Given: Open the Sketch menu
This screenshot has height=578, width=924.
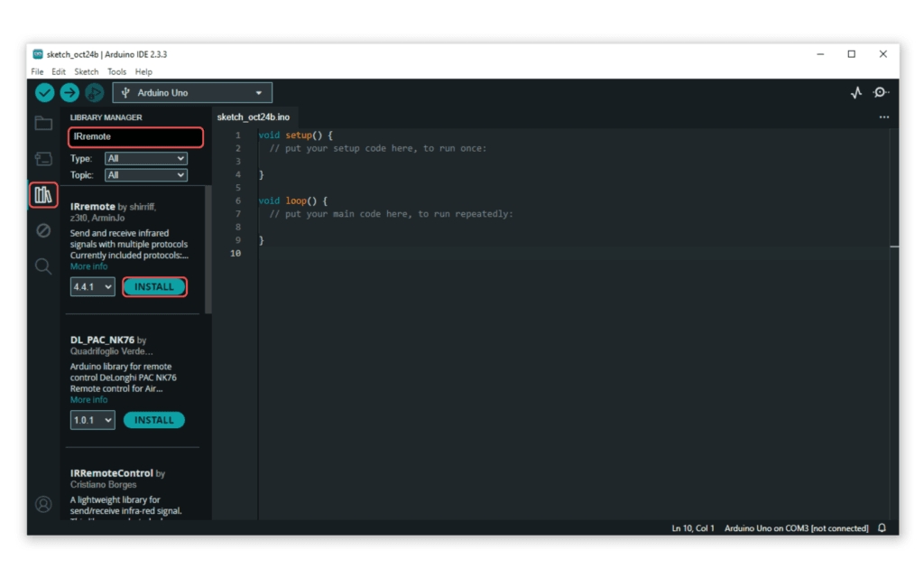Looking at the screenshot, I should click(x=86, y=72).
